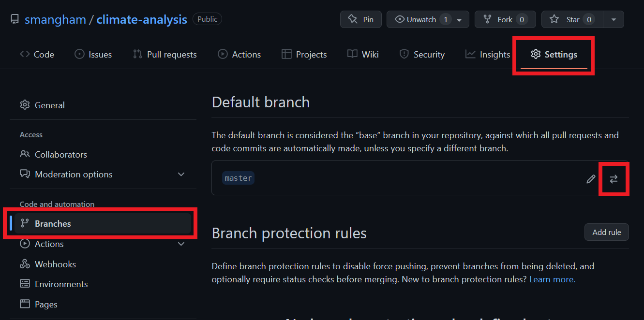Select the Branches sidebar icon

(25, 223)
